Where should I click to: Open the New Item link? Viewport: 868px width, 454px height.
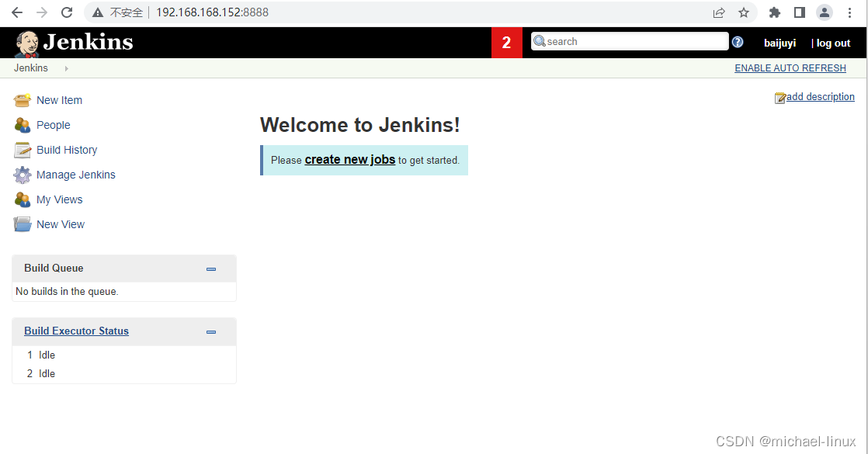(x=59, y=100)
